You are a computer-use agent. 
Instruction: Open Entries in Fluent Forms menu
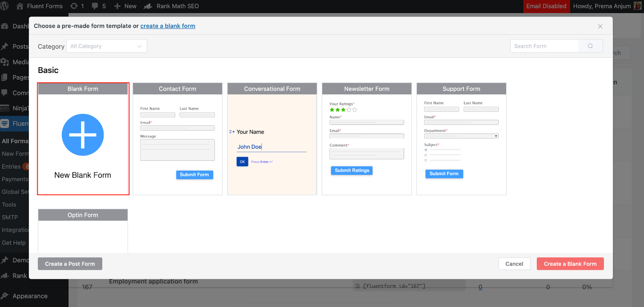point(11,166)
